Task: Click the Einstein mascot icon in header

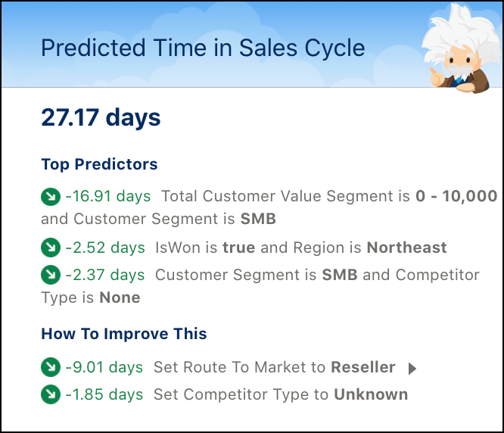Action: coord(460,48)
